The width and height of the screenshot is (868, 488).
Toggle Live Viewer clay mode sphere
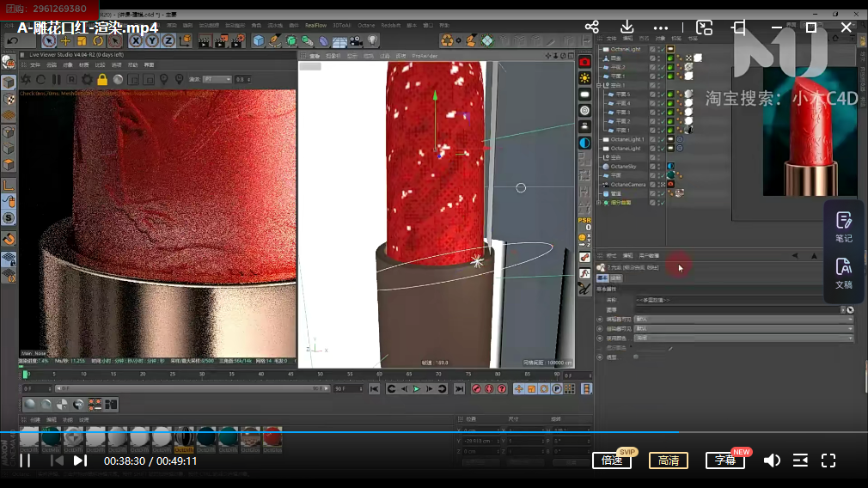[118, 80]
